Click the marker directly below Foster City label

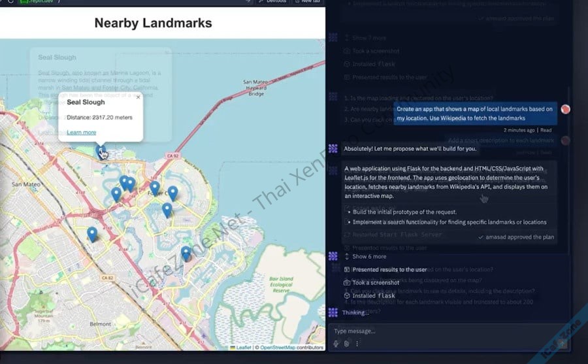tap(167, 209)
